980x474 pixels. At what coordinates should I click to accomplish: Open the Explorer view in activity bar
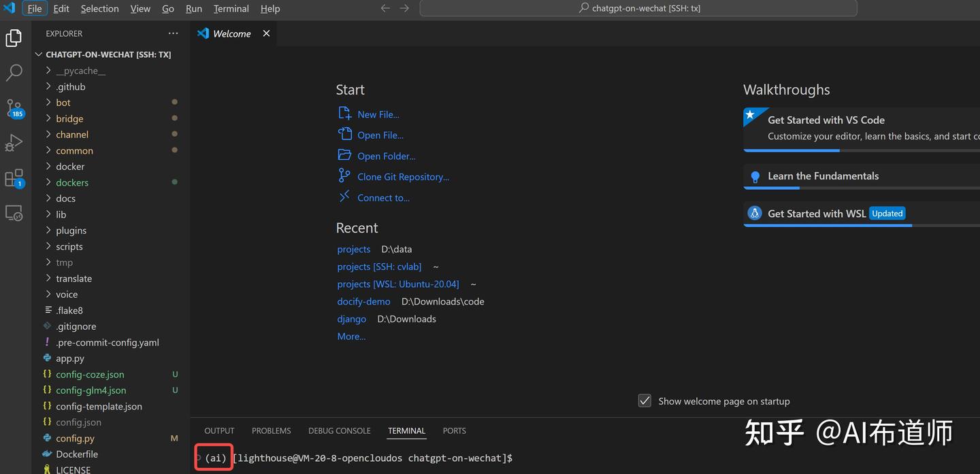pos(14,38)
